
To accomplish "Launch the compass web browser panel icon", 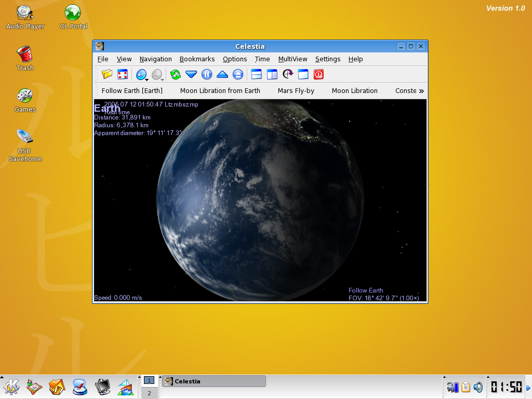I will point(79,387).
